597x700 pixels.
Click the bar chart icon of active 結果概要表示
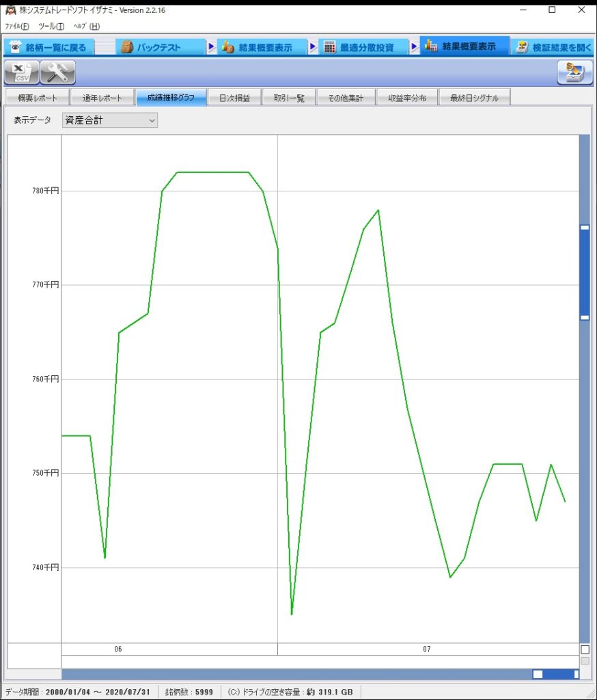pyautogui.click(x=430, y=46)
